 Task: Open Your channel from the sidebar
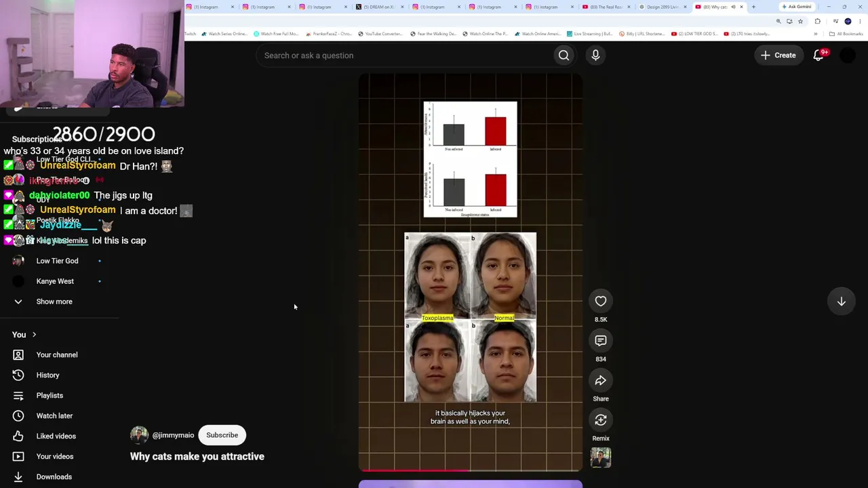pyautogui.click(x=57, y=354)
